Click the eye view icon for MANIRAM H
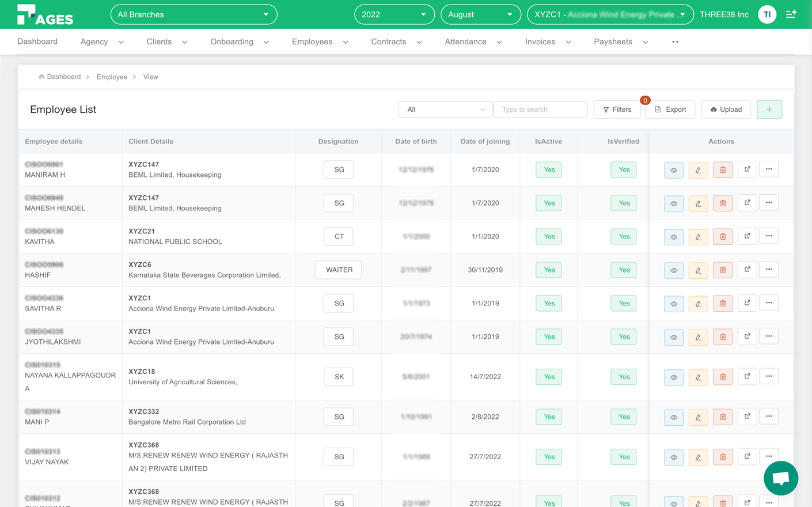 tap(673, 170)
